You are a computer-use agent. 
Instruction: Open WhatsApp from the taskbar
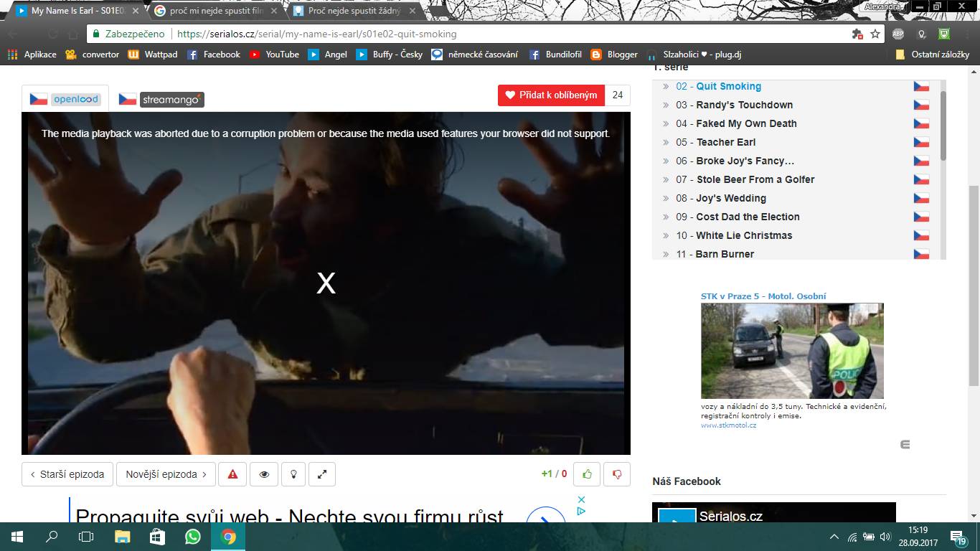point(193,537)
